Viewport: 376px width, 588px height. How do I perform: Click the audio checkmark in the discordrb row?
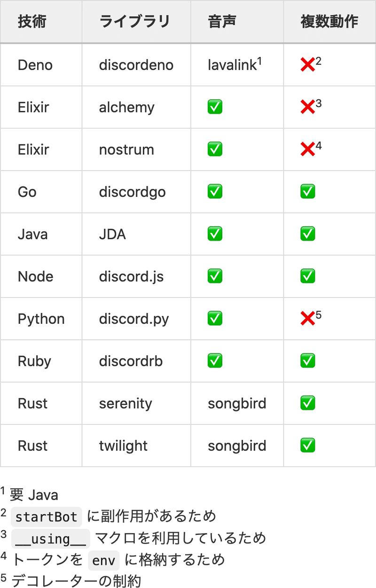(215, 361)
